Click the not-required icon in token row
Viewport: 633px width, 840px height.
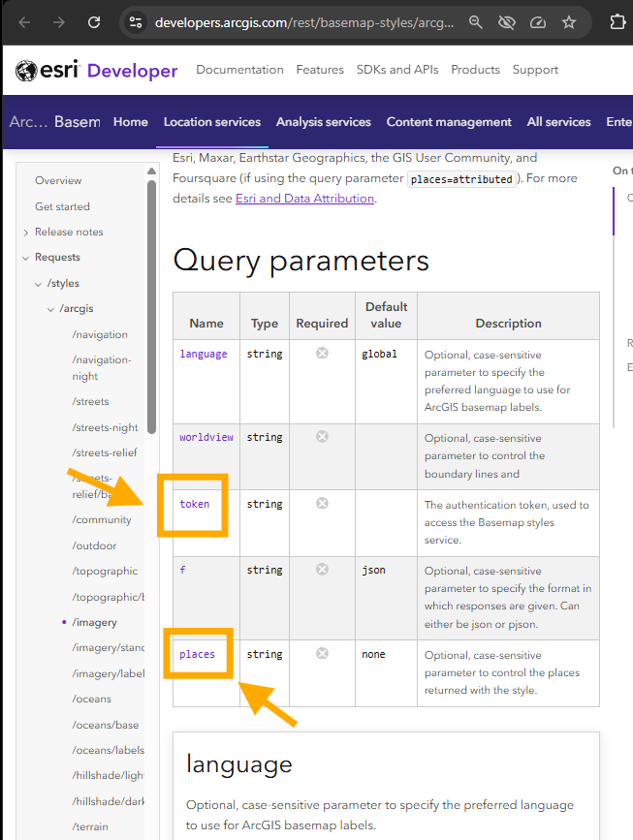tap(322, 504)
